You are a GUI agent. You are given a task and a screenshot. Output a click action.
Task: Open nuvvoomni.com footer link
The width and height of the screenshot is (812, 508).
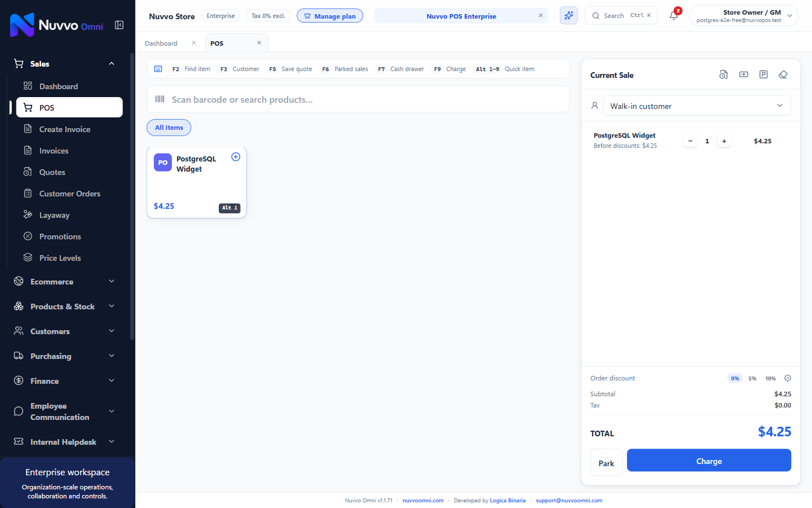click(423, 501)
